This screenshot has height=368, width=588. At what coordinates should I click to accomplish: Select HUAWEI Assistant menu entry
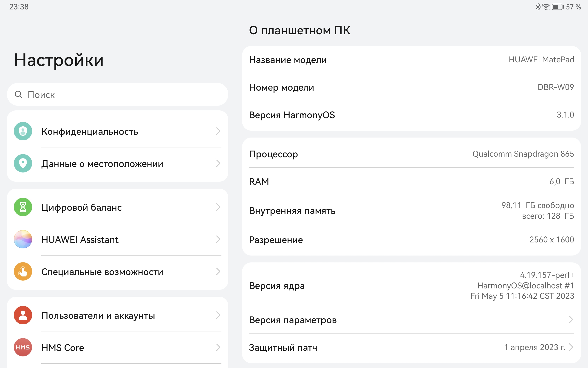coord(118,239)
